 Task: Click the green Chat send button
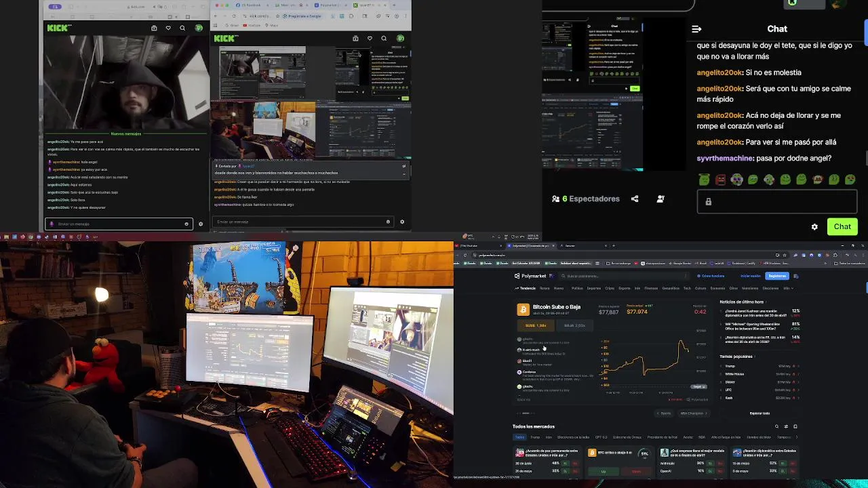click(x=842, y=226)
